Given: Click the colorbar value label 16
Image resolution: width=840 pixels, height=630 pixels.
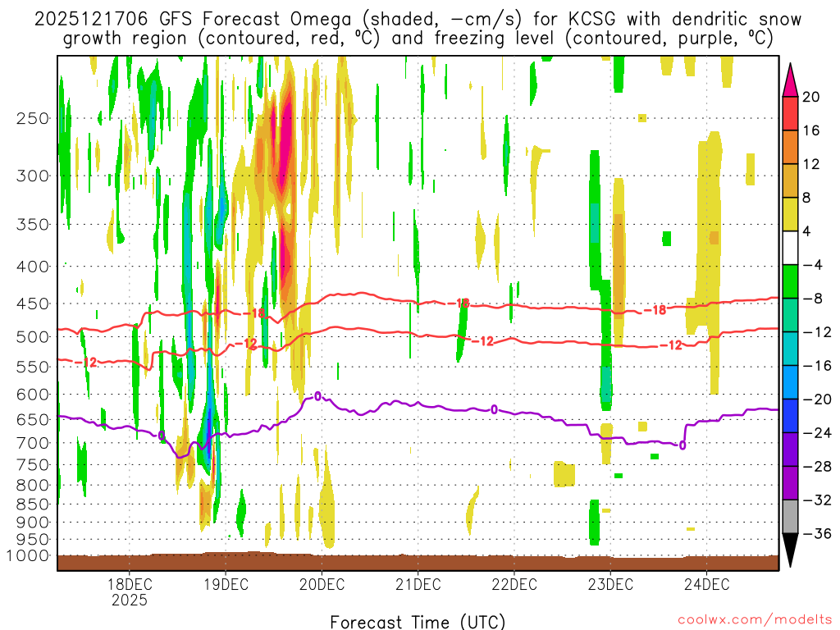Looking at the screenshot, I should tap(811, 130).
